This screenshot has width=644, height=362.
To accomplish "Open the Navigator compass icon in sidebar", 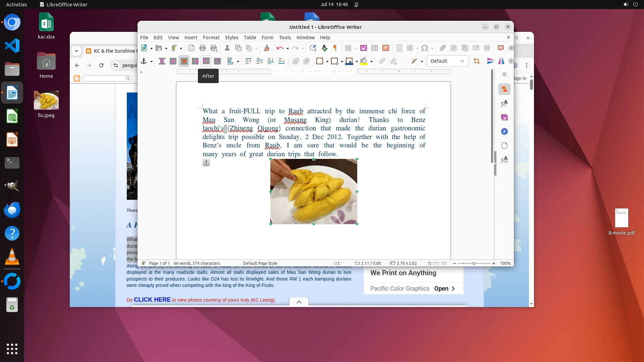I will click(504, 131).
